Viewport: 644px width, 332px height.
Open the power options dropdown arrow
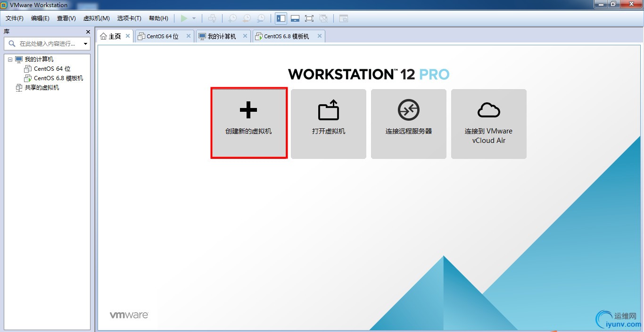point(194,18)
